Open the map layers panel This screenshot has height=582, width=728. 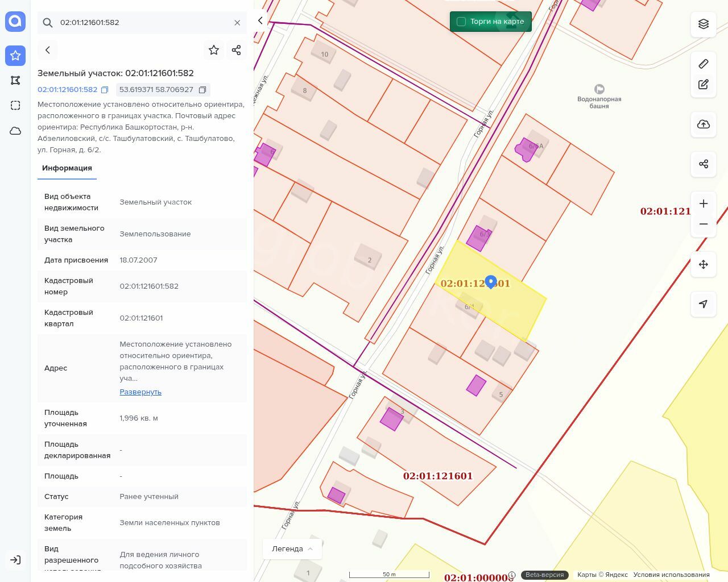(x=704, y=24)
